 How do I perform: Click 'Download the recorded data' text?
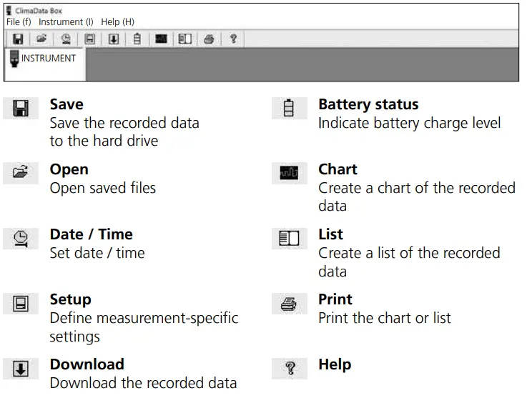click(x=143, y=383)
